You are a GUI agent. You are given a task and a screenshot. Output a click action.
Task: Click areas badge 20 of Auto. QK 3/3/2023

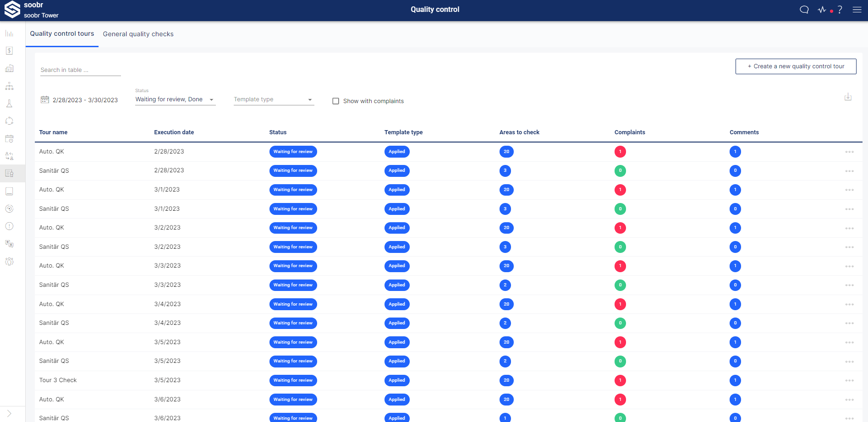[x=506, y=266]
